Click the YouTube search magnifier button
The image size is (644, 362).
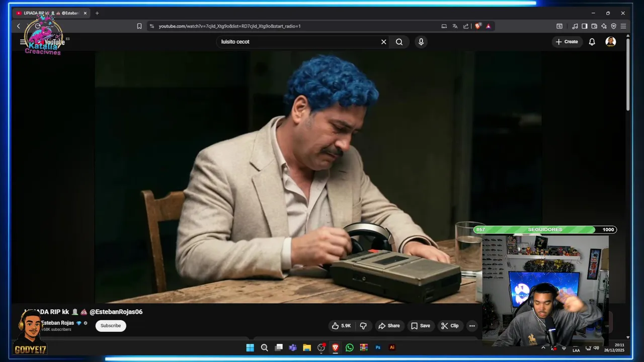(399, 42)
